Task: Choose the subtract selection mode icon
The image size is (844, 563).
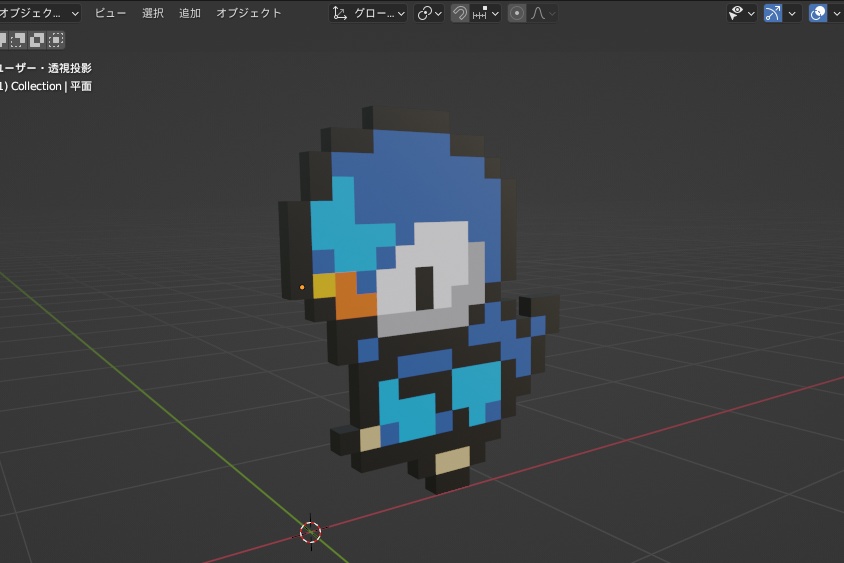Action: 18,39
